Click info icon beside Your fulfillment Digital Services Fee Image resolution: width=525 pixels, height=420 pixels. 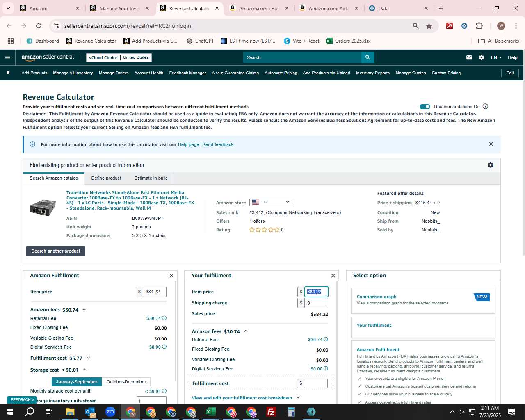(326, 368)
